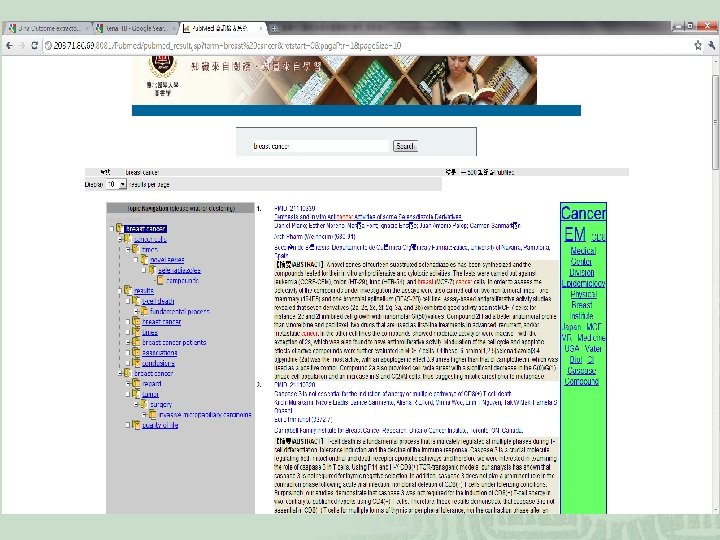Collapse the root 'breast cancer' tree node
Screen dimensions: 720x540
[x=112, y=228]
